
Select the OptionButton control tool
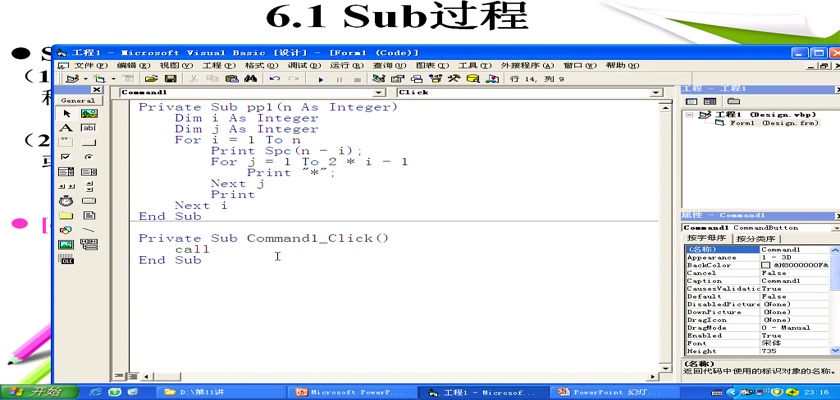89,157
